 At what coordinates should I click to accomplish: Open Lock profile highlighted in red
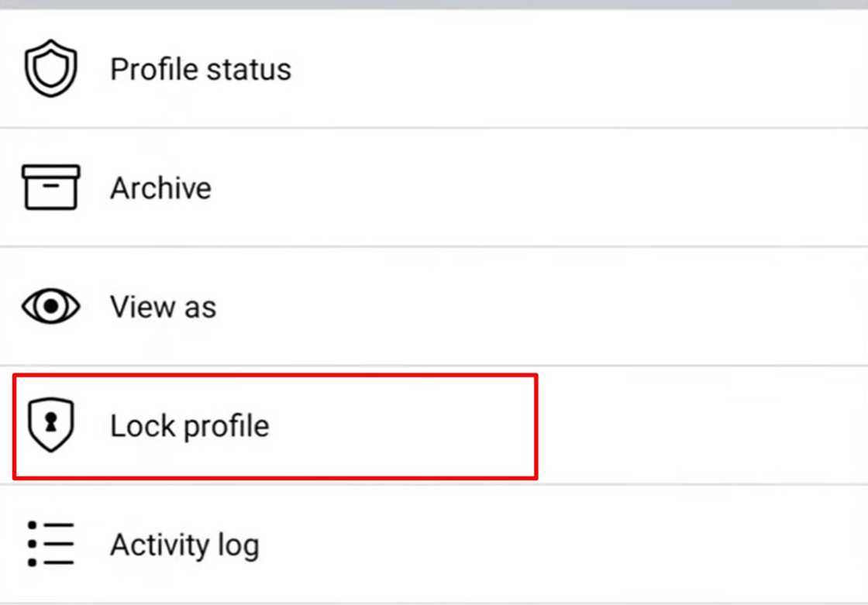190,425
